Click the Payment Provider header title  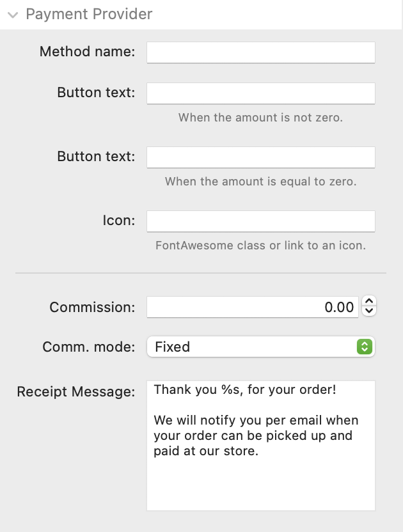pos(89,14)
